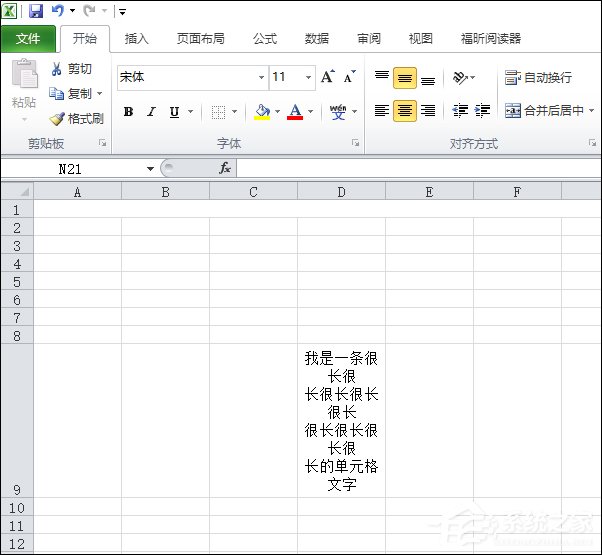This screenshot has width=602, height=555.
Task: Click the text orientation icon
Action: [460, 77]
